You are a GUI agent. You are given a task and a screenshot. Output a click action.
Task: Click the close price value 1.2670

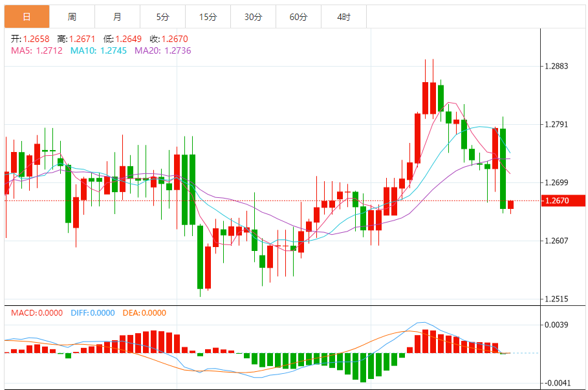(175, 39)
